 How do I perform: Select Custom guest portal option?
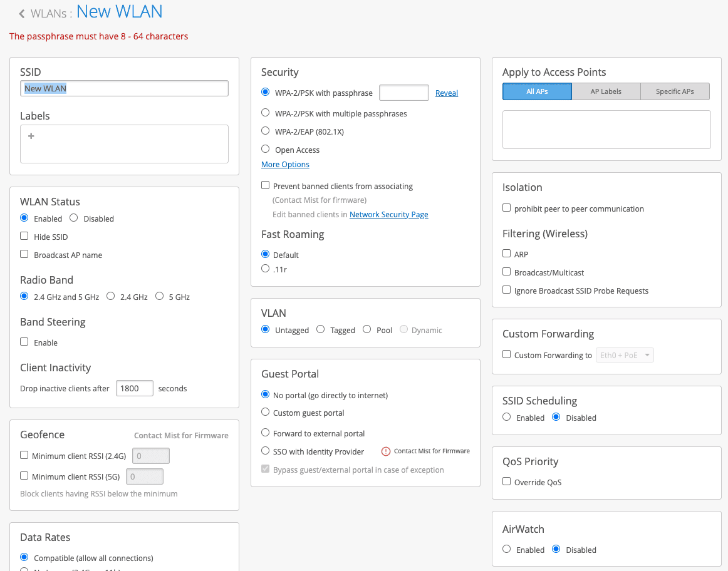coord(266,413)
